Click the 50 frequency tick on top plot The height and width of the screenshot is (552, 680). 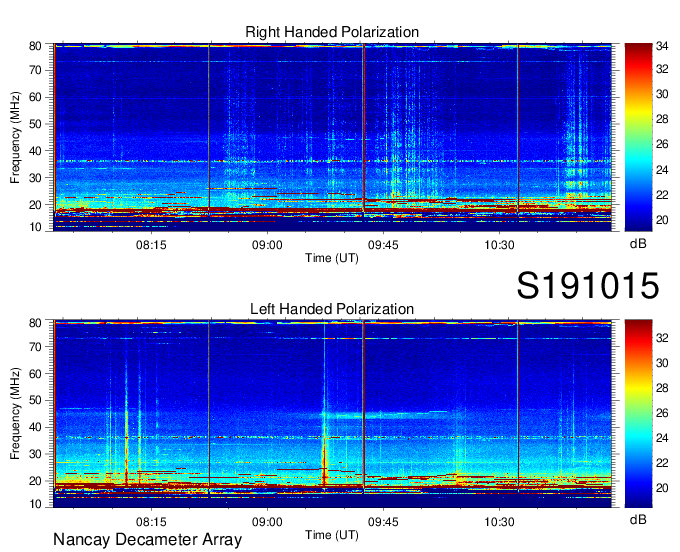pos(35,124)
